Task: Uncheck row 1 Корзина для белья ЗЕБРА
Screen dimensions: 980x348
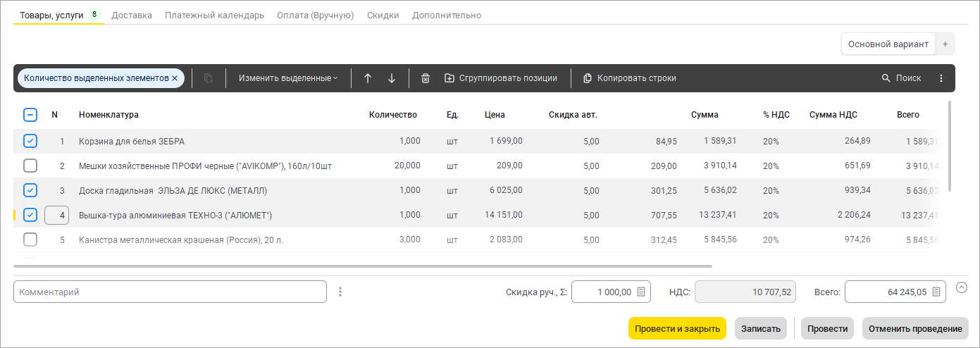Action: [x=30, y=141]
